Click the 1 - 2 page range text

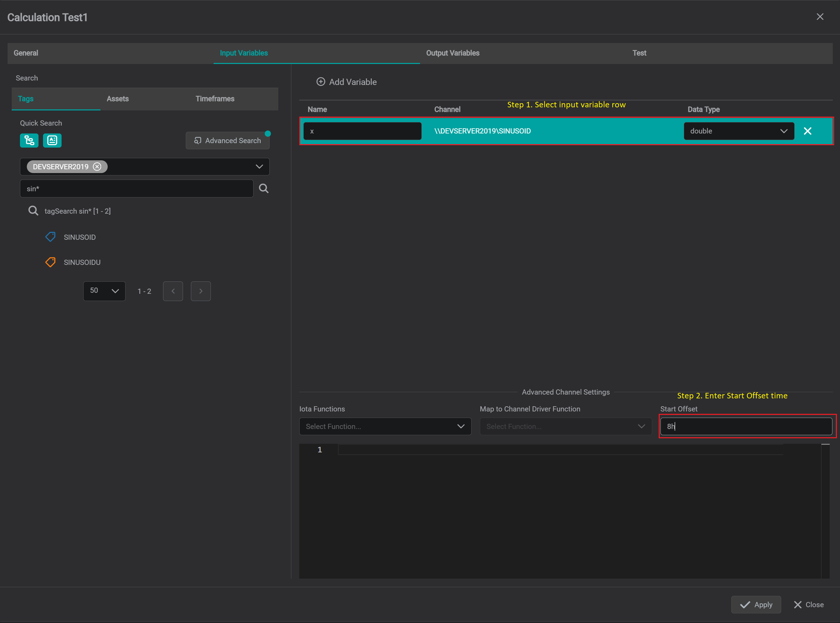point(144,291)
